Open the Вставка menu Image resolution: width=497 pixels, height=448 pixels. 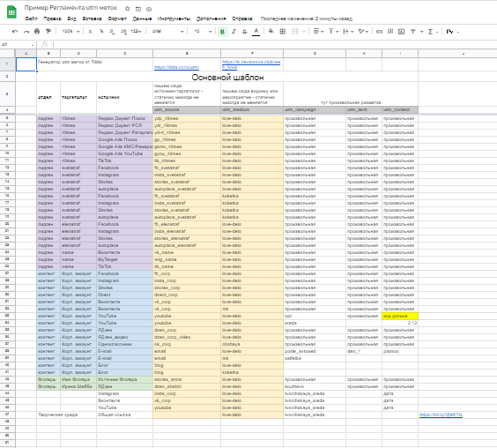92,19
